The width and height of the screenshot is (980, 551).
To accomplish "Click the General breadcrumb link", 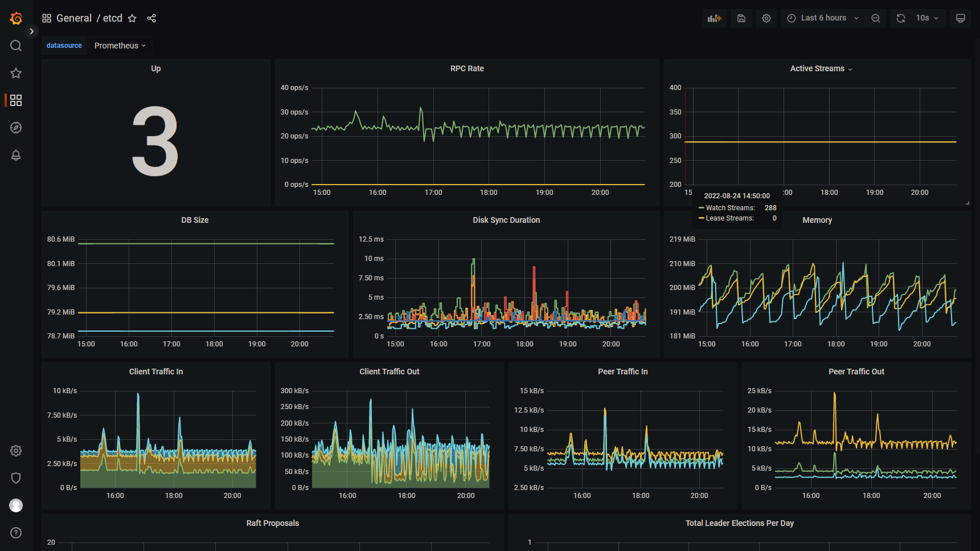I will click(x=74, y=18).
